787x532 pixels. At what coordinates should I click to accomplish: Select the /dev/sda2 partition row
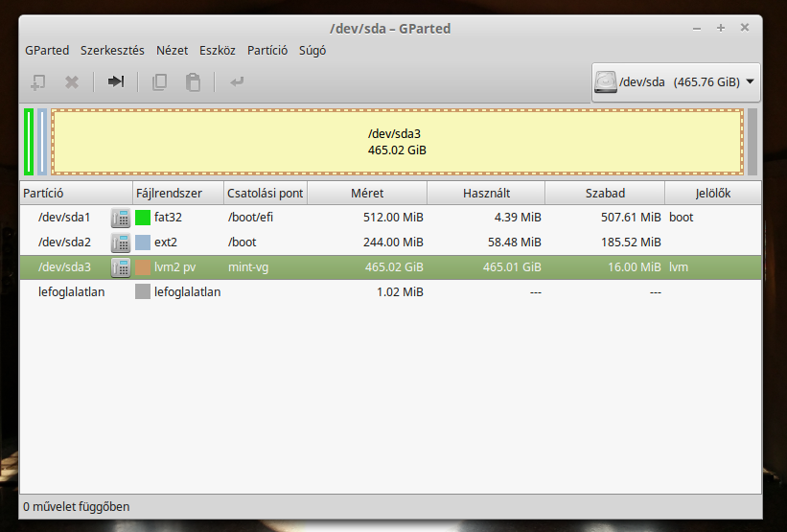click(390, 243)
